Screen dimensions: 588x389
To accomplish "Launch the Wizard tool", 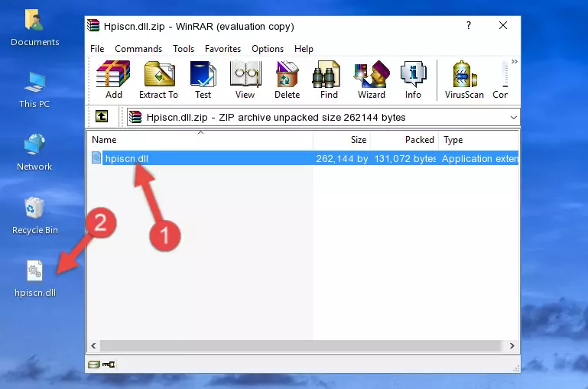I will [372, 79].
